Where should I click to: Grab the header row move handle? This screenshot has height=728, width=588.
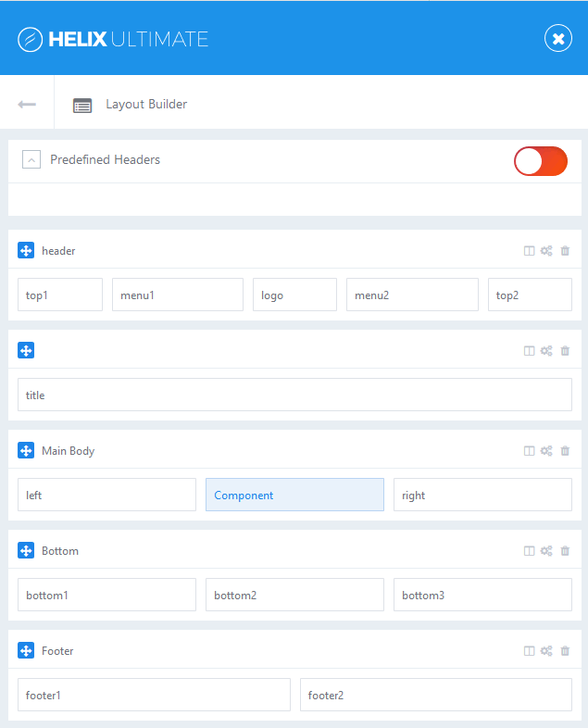26,251
